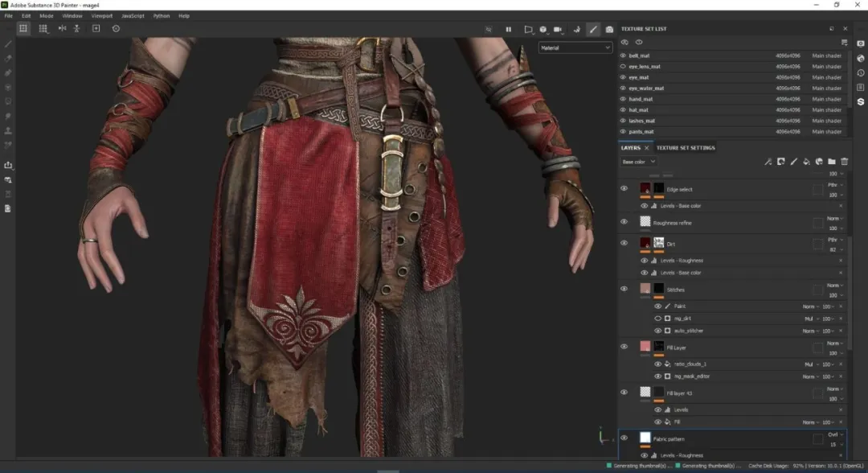Add a fill layer using the bucket icon

(807, 162)
